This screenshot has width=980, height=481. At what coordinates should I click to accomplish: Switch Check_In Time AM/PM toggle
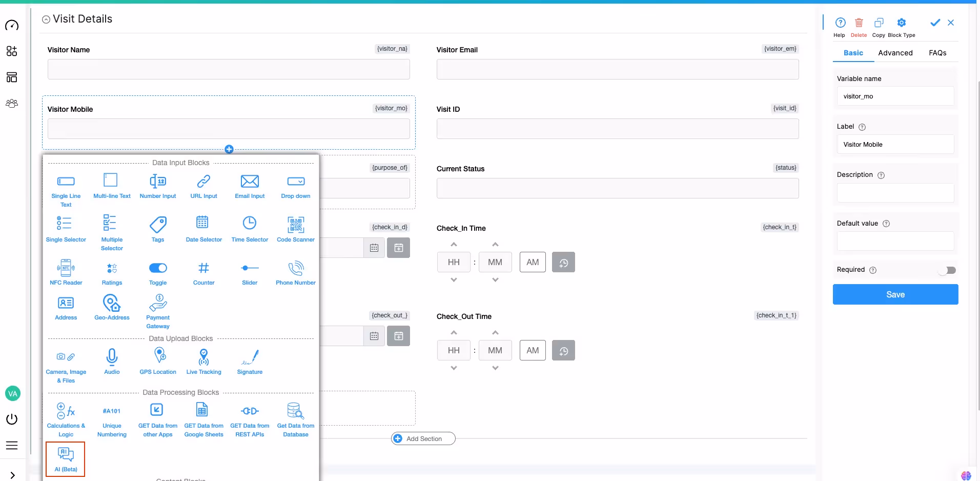(x=533, y=262)
